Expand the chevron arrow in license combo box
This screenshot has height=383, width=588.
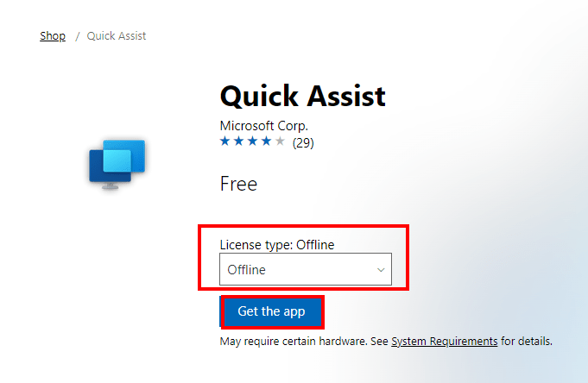point(381,270)
